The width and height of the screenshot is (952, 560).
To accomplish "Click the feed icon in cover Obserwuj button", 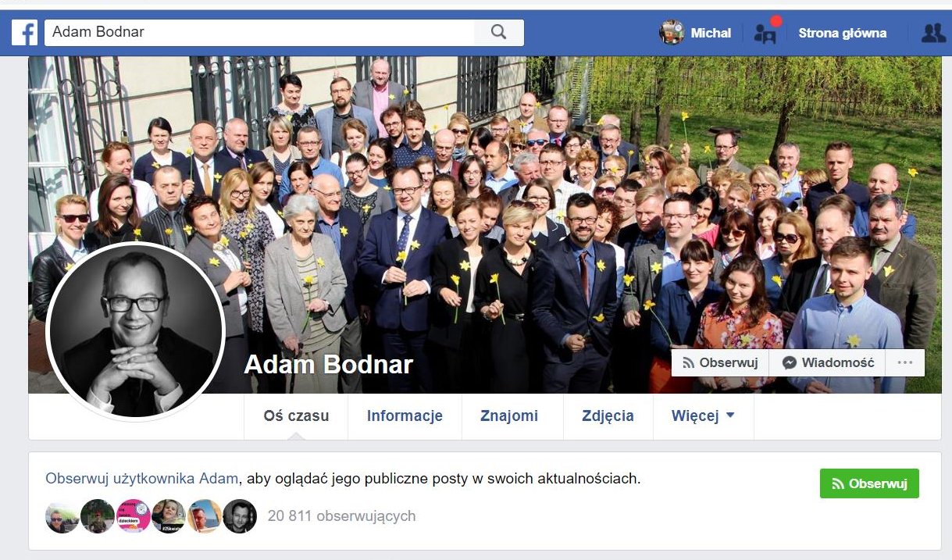I will pyautogui.click(x=689, y=362).
